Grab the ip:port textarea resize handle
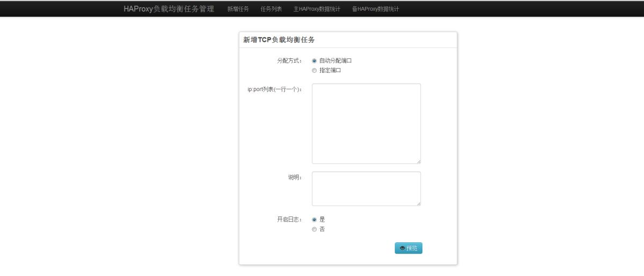 (418, 161)
